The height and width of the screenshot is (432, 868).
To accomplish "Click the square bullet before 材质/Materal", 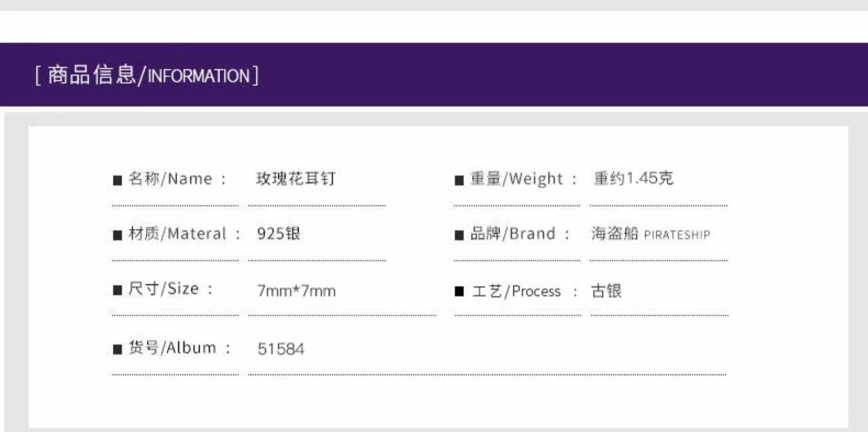I will tap(117, 235).
